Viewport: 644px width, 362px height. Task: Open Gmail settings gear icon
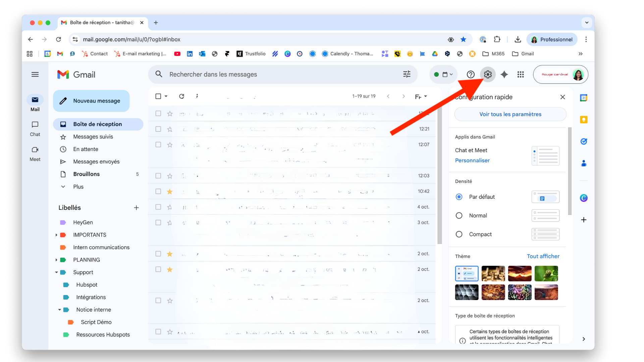click(488, 74)
